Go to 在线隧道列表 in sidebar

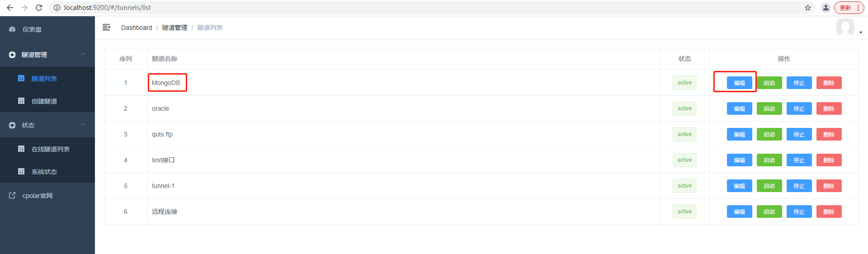(x=51, y=149)
